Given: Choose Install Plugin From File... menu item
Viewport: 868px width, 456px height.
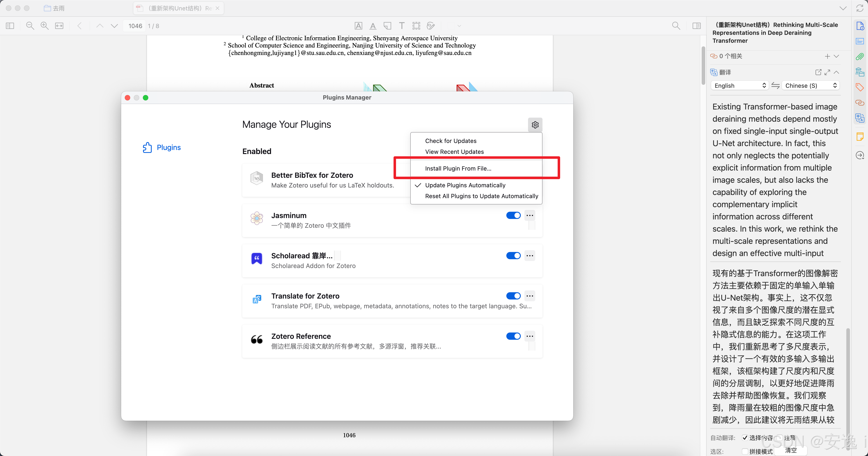Looking at the screenshot, I should tap(476, 169).
